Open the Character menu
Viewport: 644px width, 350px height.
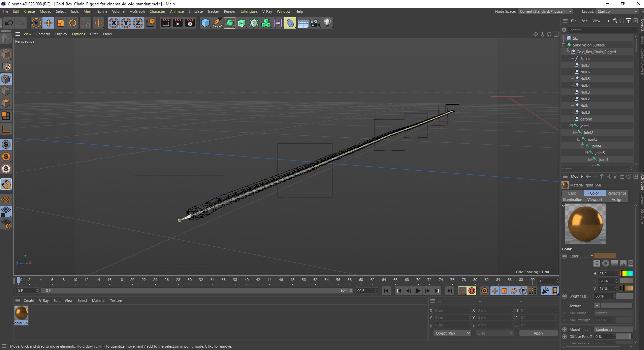tap(157, 11)
